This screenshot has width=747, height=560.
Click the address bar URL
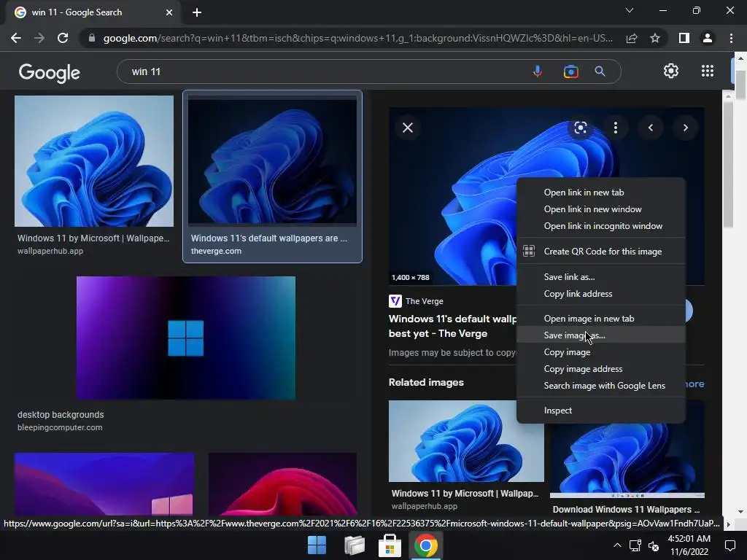[357, 38]
